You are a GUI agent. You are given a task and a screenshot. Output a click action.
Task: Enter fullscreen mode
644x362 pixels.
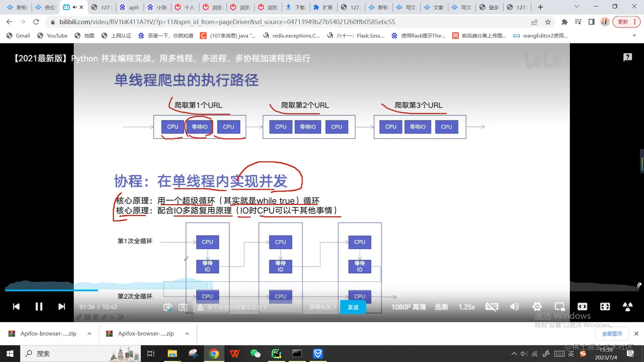tap(627, 307)
